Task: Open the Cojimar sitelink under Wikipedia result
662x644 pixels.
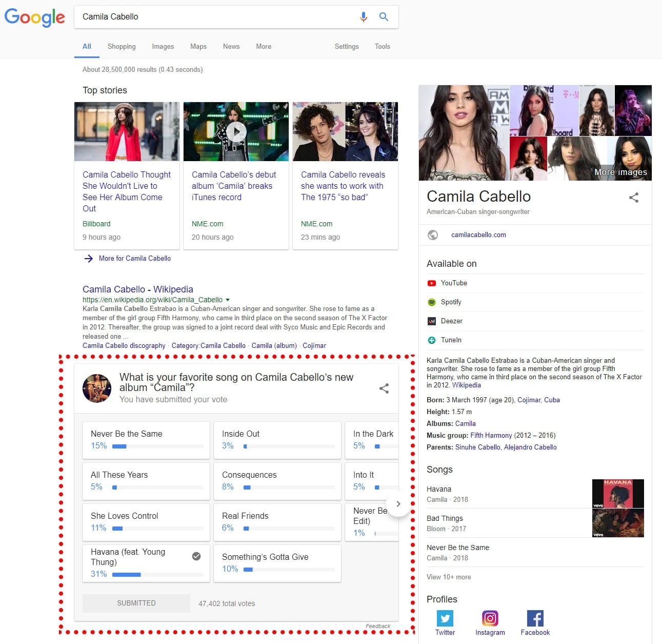Action: point(314,346)
